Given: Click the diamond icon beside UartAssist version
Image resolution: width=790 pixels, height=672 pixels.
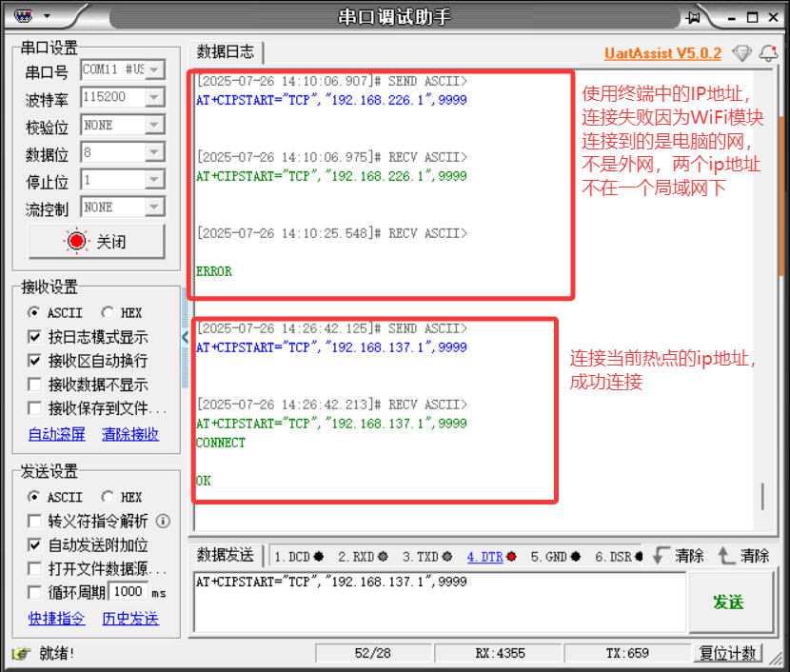Looking at the screenshot, I should pos(741,53).
